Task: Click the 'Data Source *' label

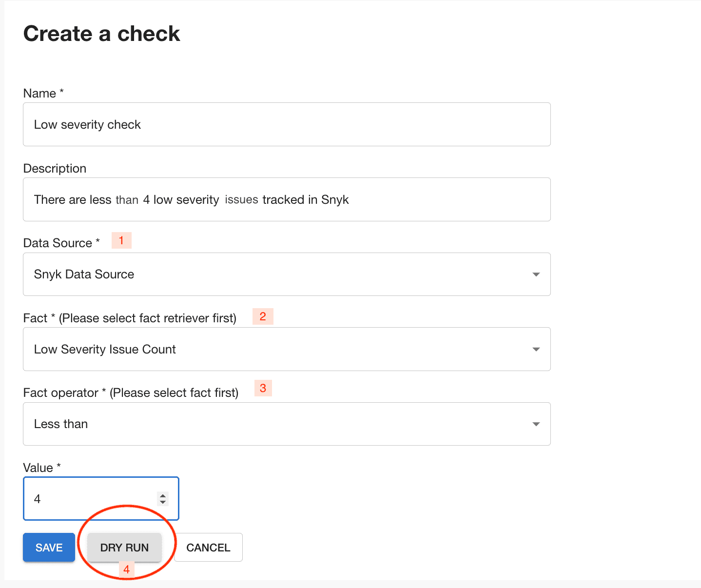Action: [x=61, y=243]
